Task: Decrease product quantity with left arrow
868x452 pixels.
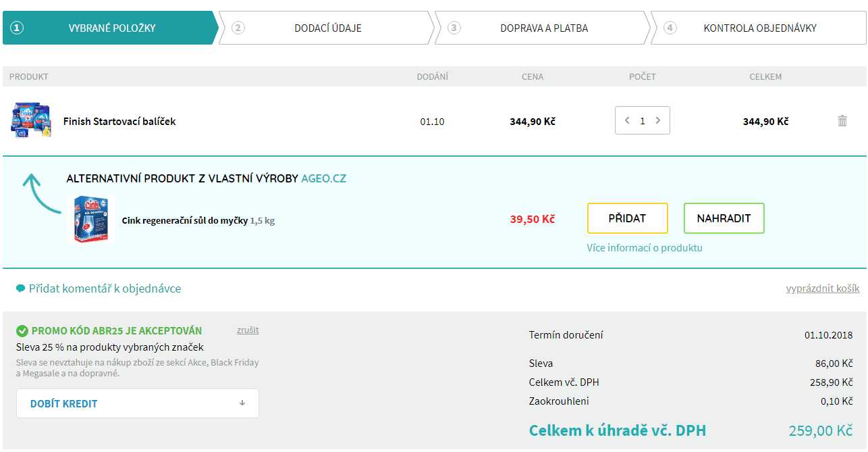Action: [x=627, y=121]
